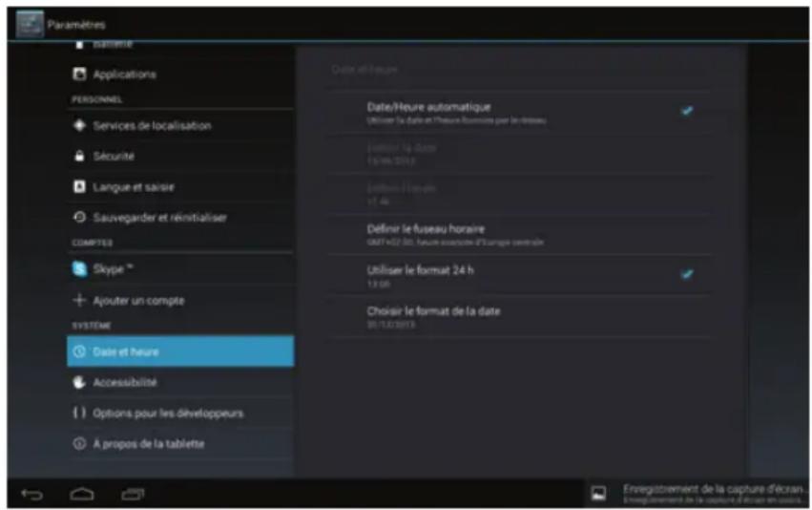Open the Enregistrement de la capture d'écran notification
Screen dimensions: 812x510
(697, 494)
